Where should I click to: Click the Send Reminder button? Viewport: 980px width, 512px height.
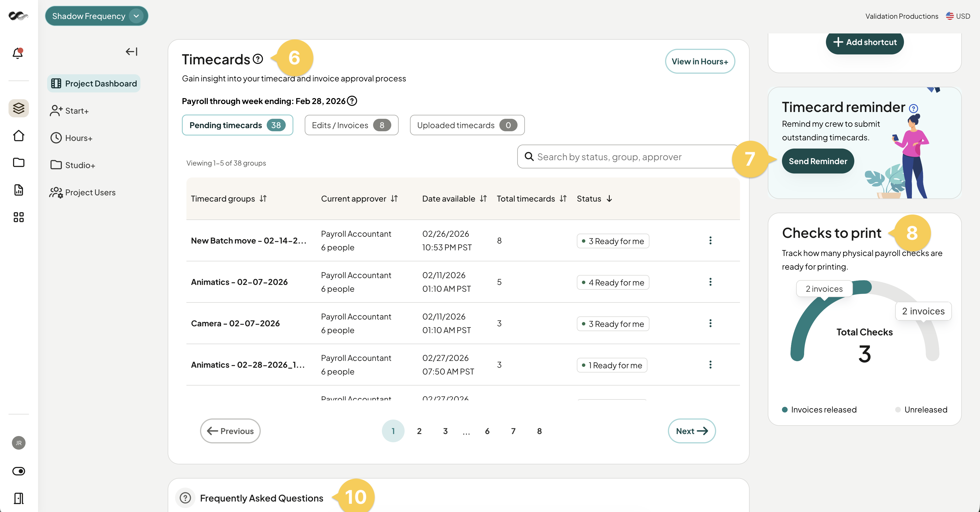click(x=818, y=161)
